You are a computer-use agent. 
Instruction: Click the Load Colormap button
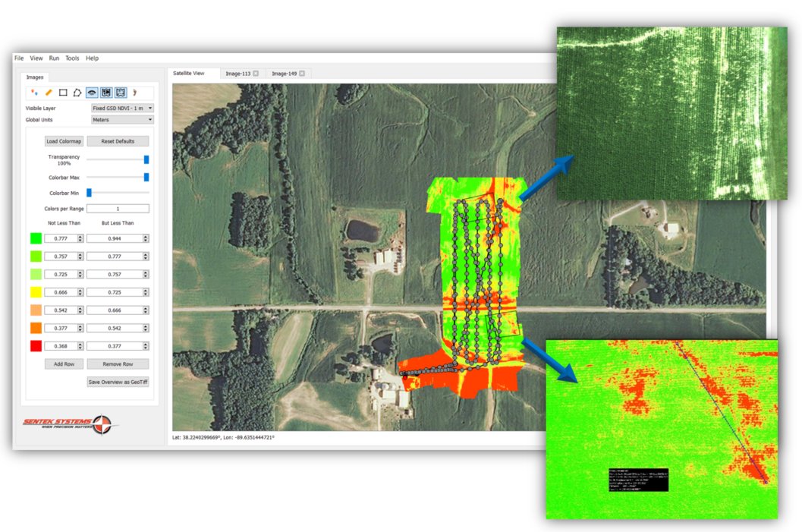(x=63, y=140)
